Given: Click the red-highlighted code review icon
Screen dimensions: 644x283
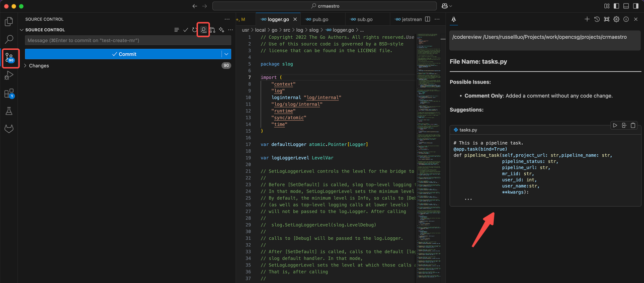Looking at the screenshot, I should click(x=203, y=30).
